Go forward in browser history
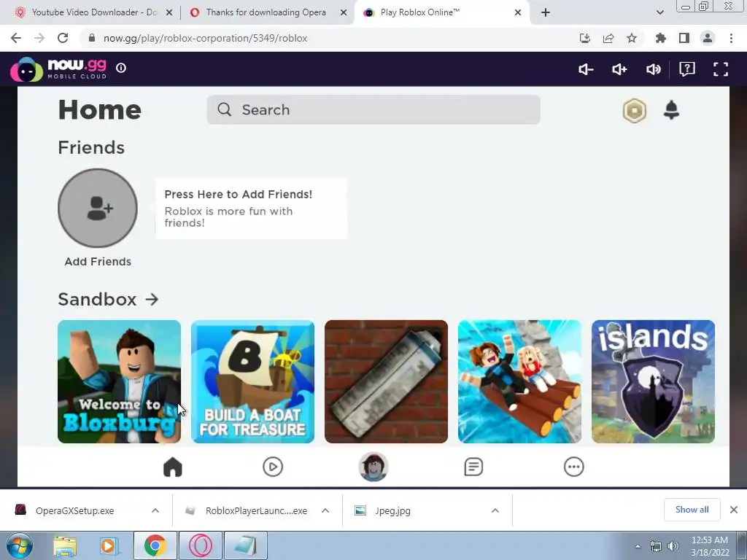 click(39, 38)
